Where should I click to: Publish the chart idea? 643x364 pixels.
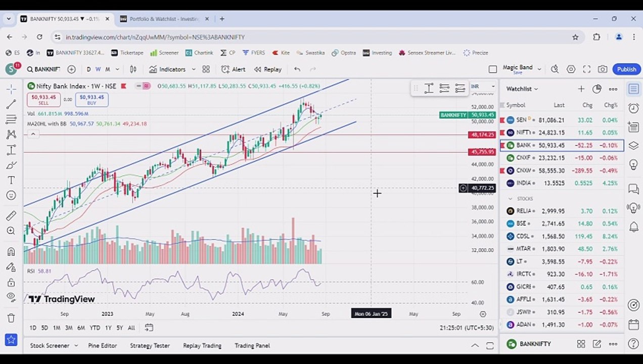pos(626,69)
